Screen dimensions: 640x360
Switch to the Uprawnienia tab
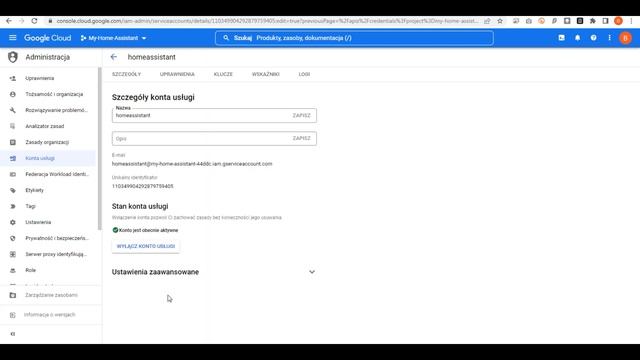pyautogui.click(x=177, y=74)
